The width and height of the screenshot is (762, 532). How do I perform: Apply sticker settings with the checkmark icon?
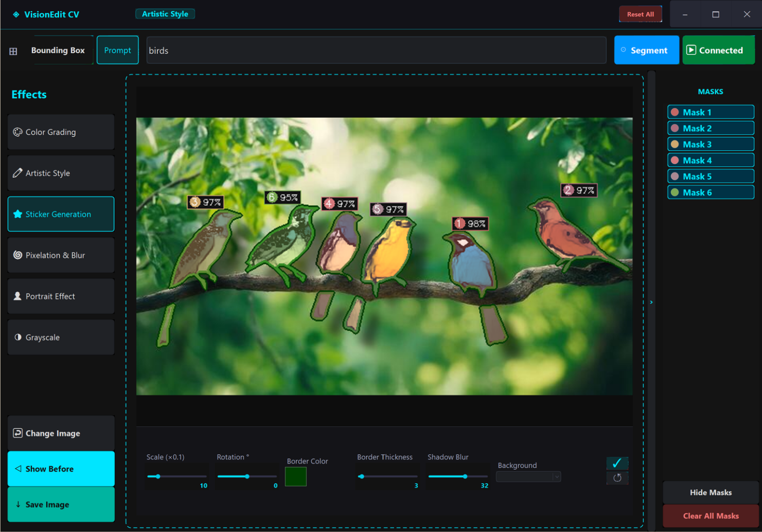point(617,463)
